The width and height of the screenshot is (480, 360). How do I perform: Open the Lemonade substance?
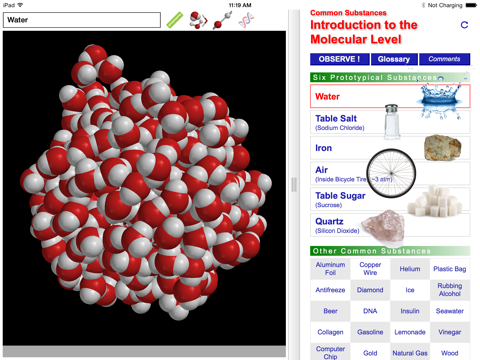[x=410, y=332]
